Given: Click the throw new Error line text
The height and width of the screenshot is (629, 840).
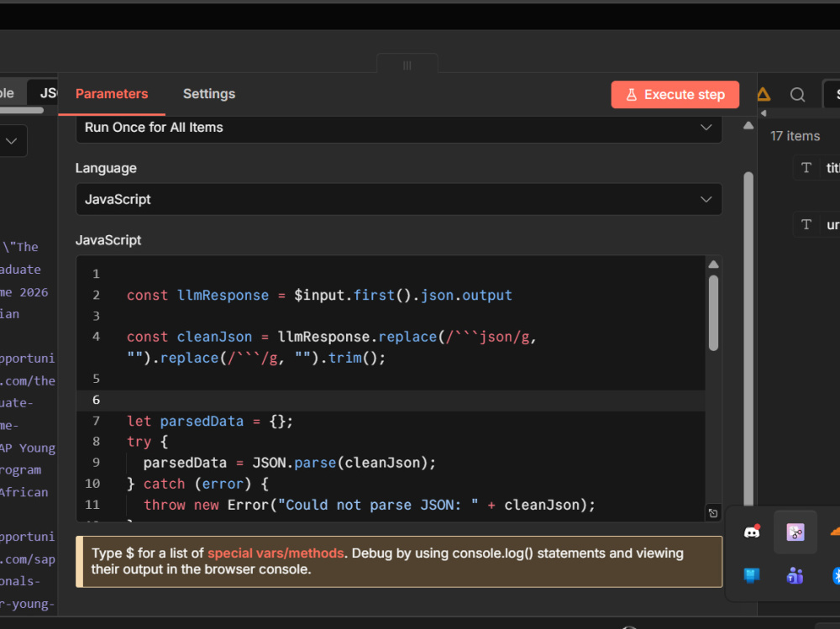Looking at the screenshot, I should tap(369, 505).
